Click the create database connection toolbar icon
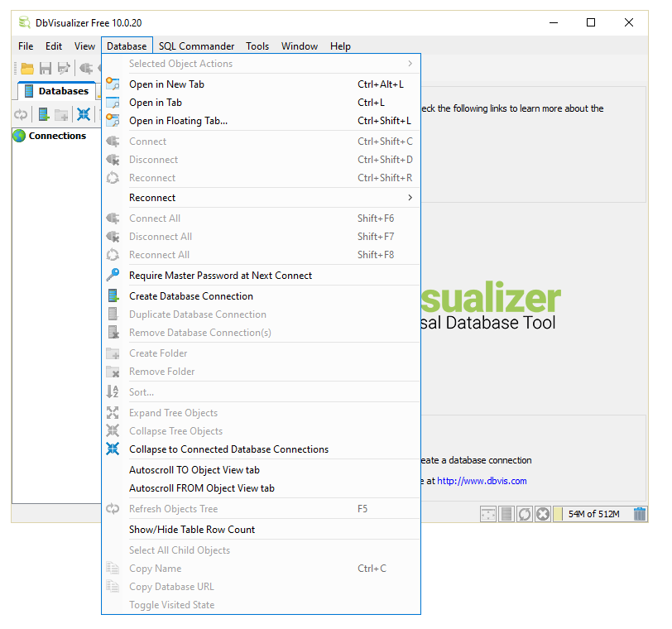The width and height of the screenshot is (672, 629). pos(44,114)
